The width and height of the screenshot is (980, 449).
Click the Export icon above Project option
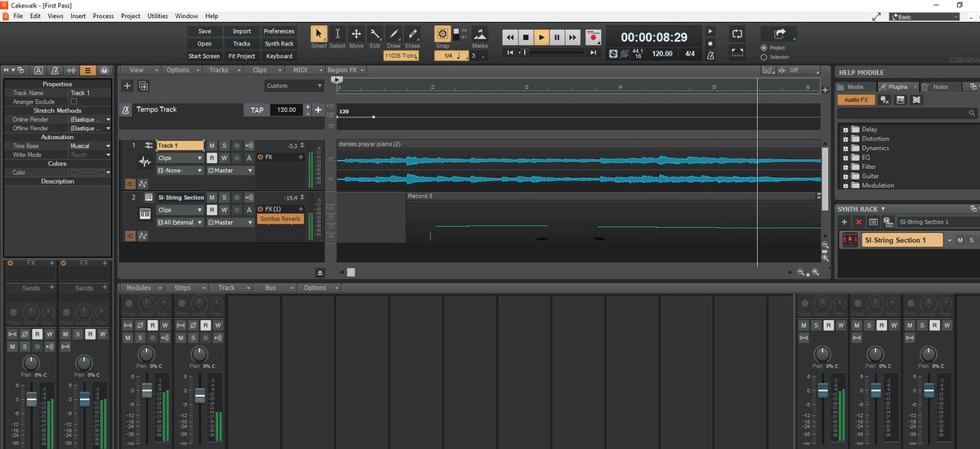[780, 33]
